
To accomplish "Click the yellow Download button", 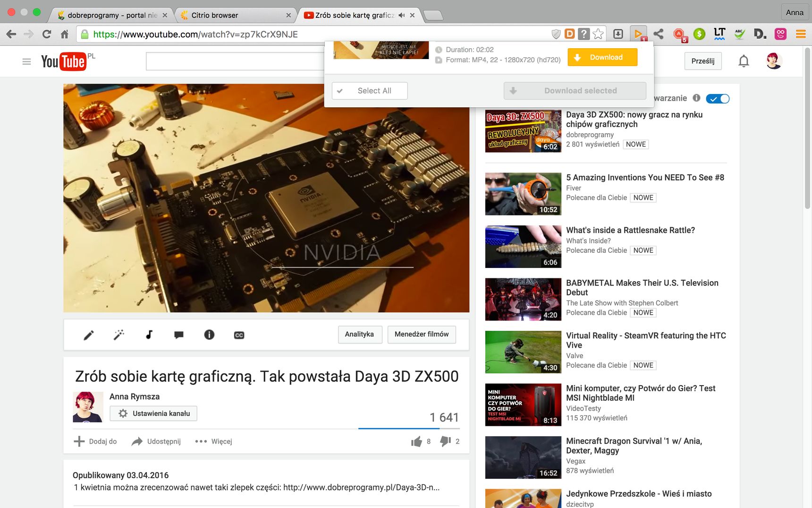I will point(602,57).
